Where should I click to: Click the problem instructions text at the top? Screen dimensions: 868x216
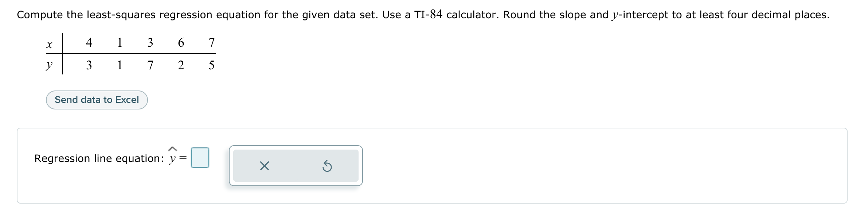click(434, 14)
